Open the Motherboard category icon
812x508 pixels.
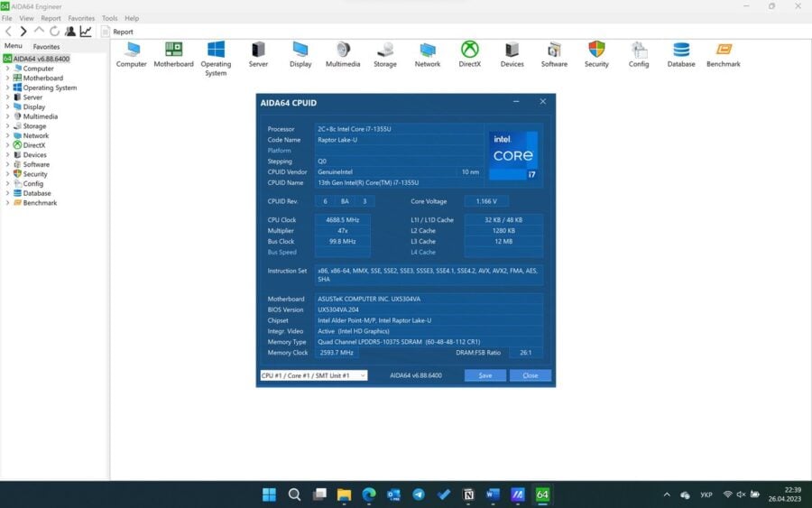(x=173, y=54)
